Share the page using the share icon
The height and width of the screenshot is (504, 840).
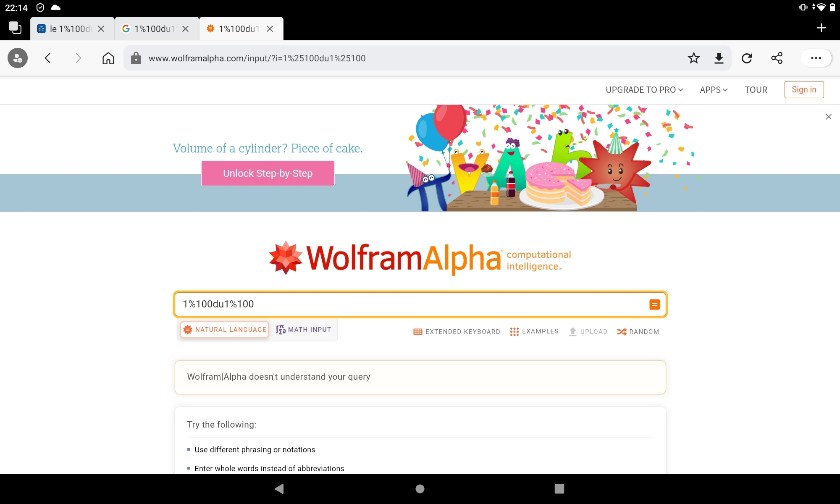[777, 58]
